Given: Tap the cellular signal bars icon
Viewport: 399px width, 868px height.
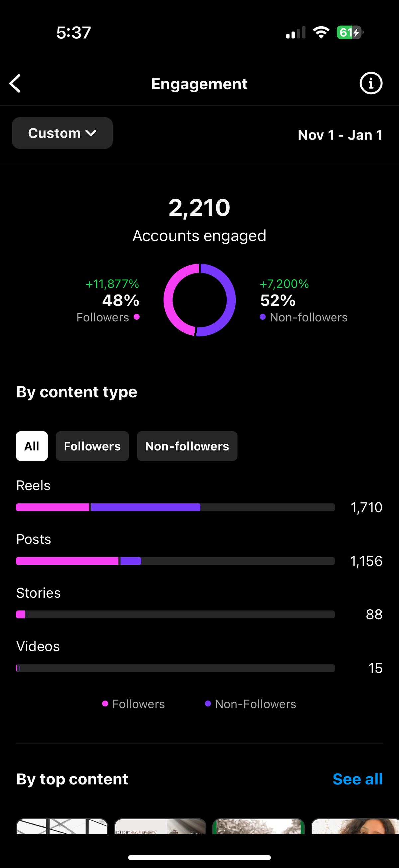Looking at the screenshot, I should click(x=295, y=33).
